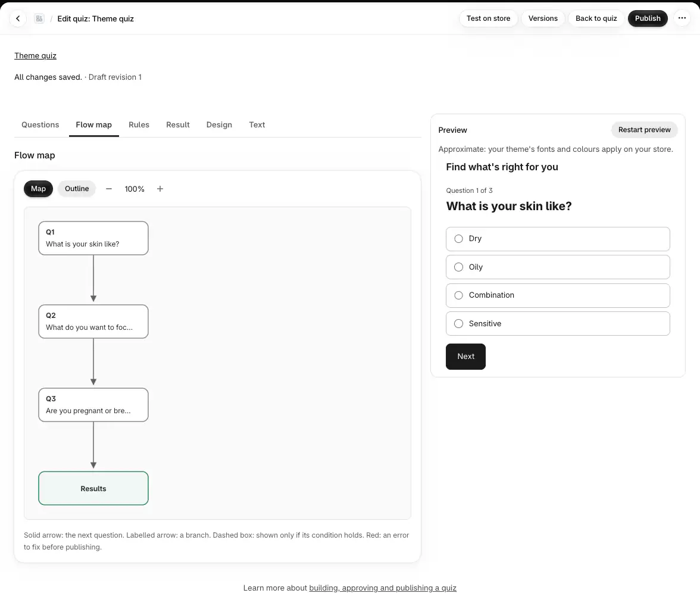The image size is (700, 593).
Task: Switch to Outline view
Action: [x=77, y=189]
